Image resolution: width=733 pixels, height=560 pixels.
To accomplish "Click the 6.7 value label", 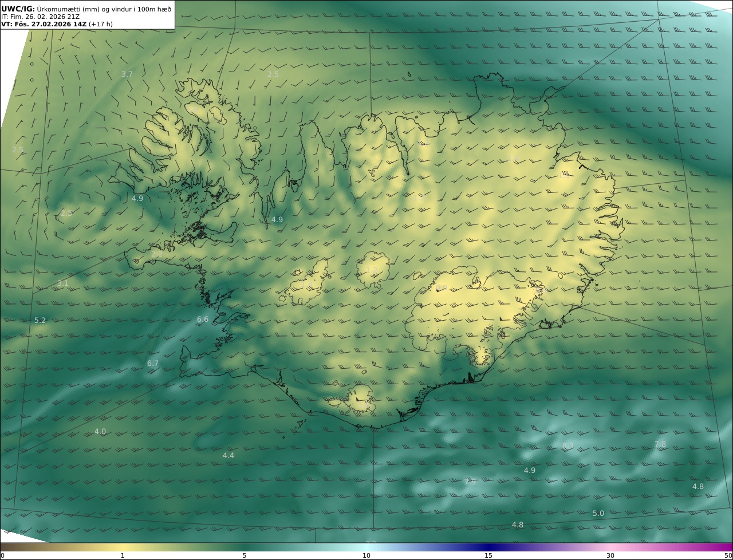I will (153, 363).
